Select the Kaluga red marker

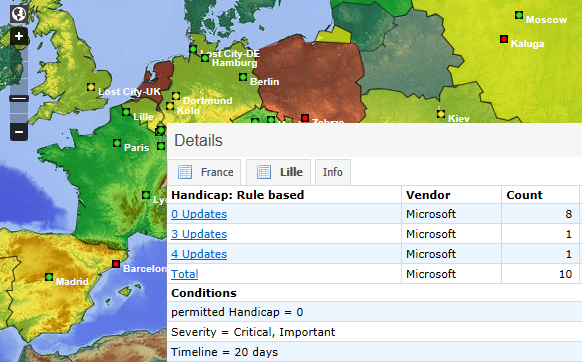[x=504, y=39]
